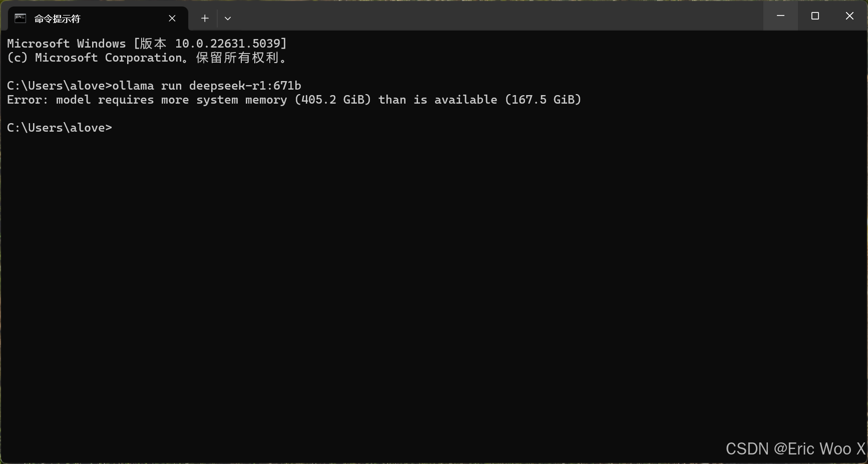Click the Microsoft Corporation copyright line
Screen dimensions: 868x464
[x=147, y=58]
